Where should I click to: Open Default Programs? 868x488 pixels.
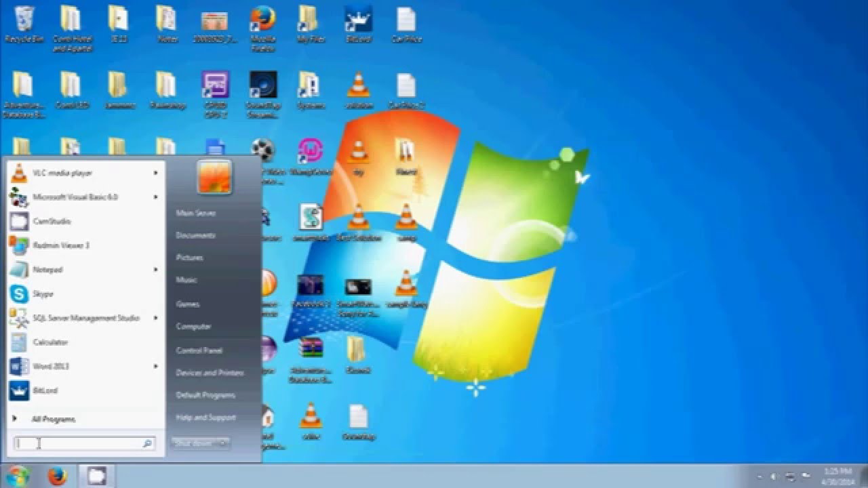tap(205, 395)
